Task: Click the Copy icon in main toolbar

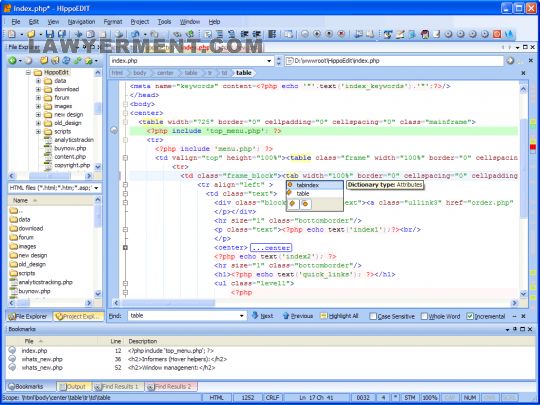Action: pos(91,34)
